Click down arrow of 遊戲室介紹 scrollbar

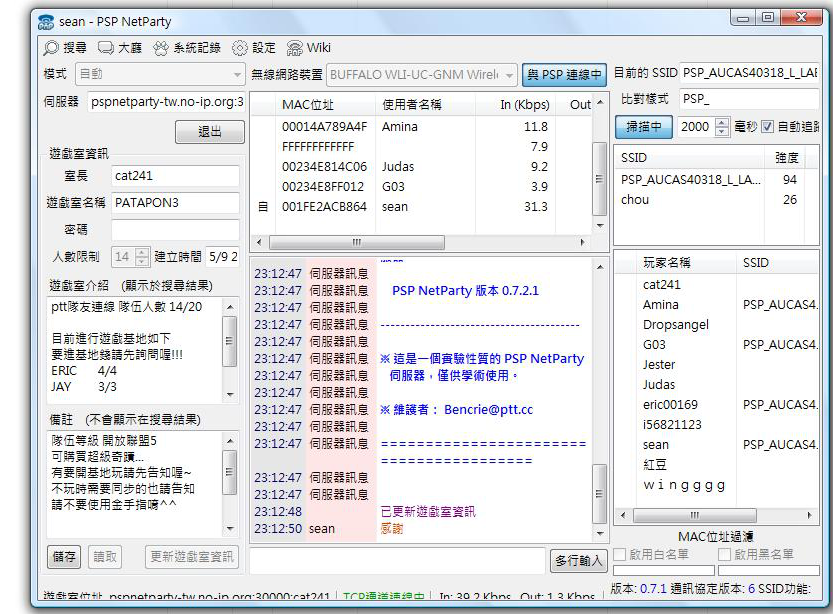pos(230,395)
